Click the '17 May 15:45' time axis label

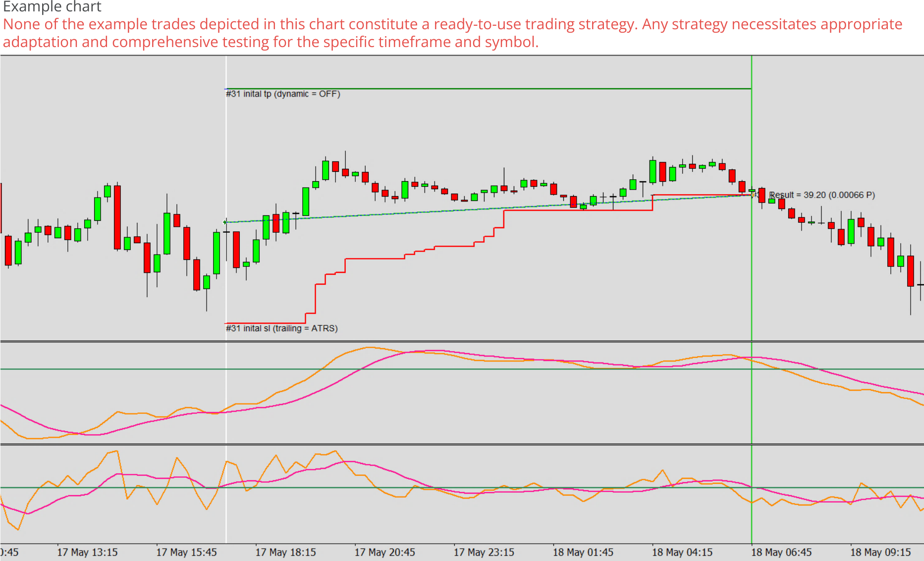click(187, 552)
